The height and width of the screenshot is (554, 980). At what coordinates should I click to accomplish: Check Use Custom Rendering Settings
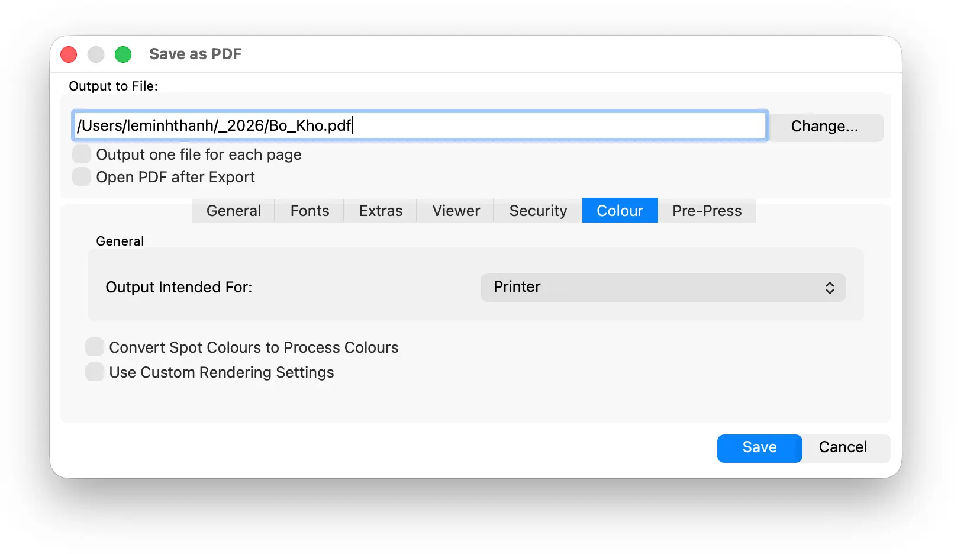[95, 372]
